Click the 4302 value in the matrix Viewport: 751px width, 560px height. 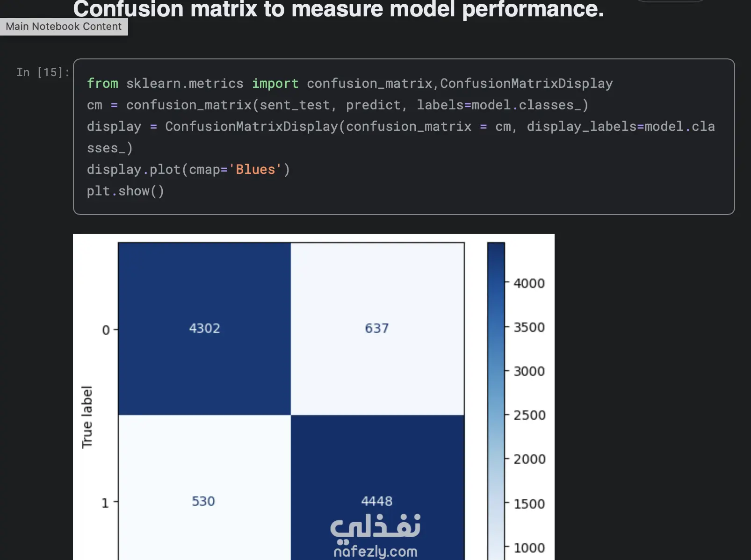click(204, 328)
